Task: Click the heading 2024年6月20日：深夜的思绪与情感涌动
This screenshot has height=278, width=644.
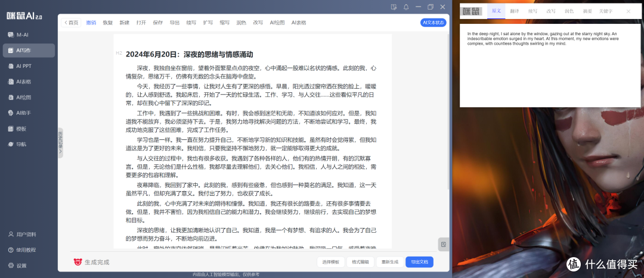Action: coord(190,54)
